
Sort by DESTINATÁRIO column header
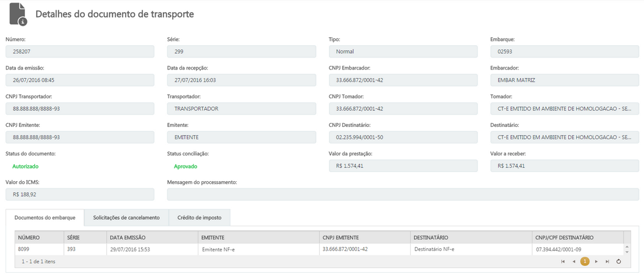tap(471, 237)
